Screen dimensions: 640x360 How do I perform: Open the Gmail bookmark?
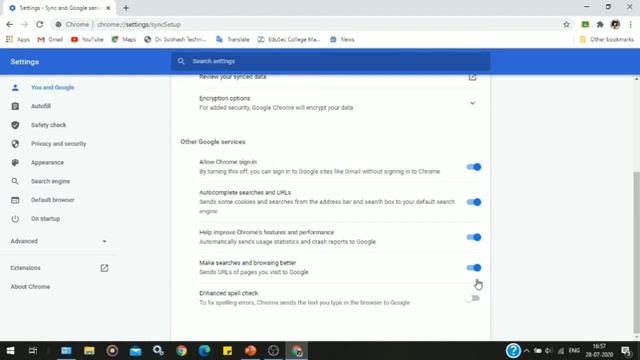click(x=50, y=40)
